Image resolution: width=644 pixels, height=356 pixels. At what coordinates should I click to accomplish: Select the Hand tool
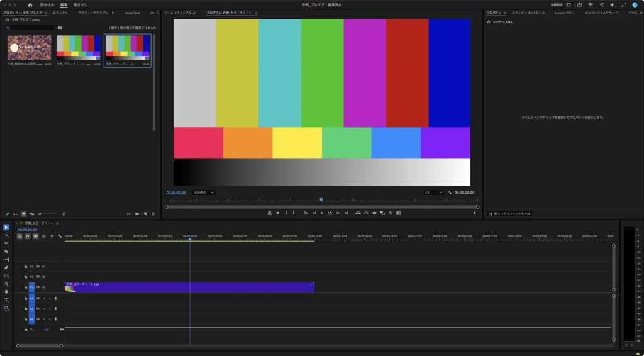[6, 292]
